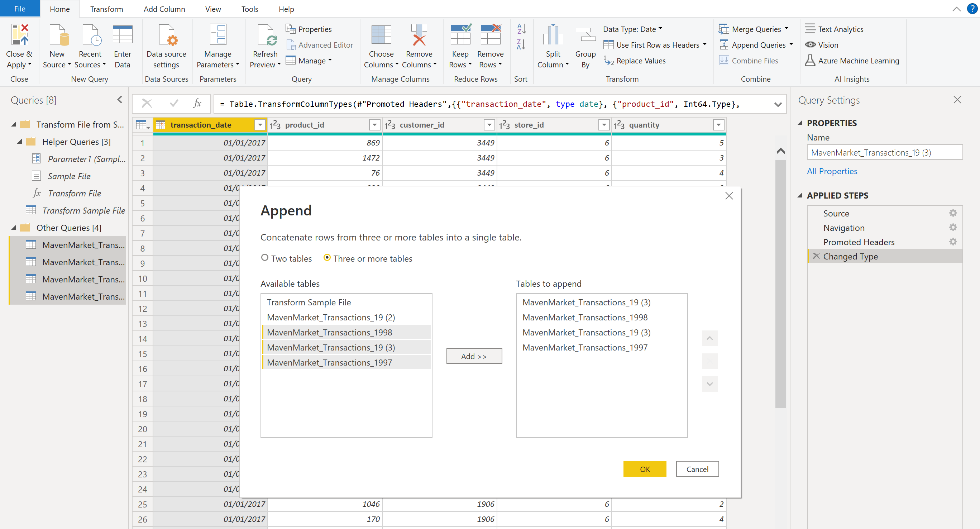980x529 pixels.
Task: Open the Help tab
Action: [286, 9]
